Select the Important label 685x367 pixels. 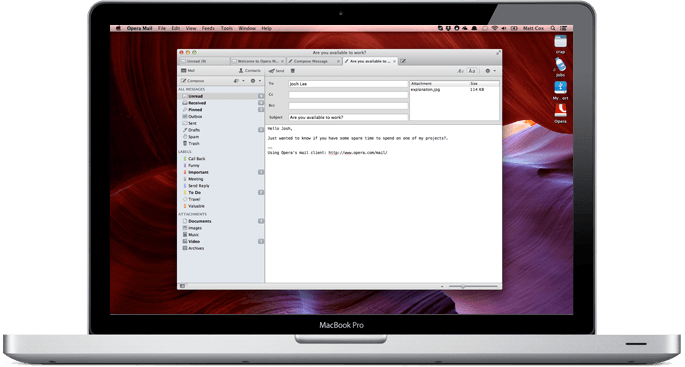pos(221,172)
